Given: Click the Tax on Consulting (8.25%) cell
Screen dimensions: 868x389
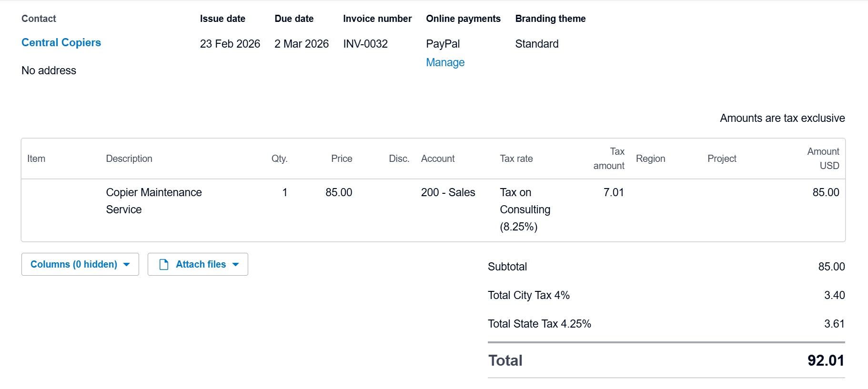Looking at the screenshot, I should pos(525,209).
